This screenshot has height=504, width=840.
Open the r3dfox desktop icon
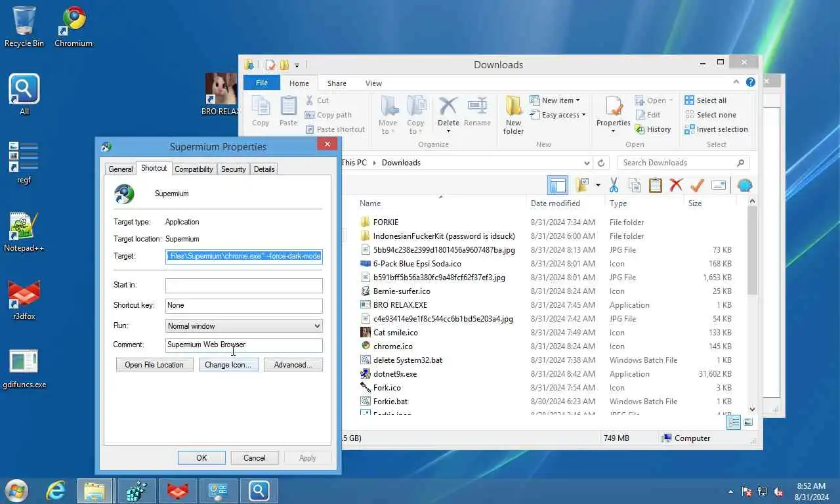[x=24, y=301]
